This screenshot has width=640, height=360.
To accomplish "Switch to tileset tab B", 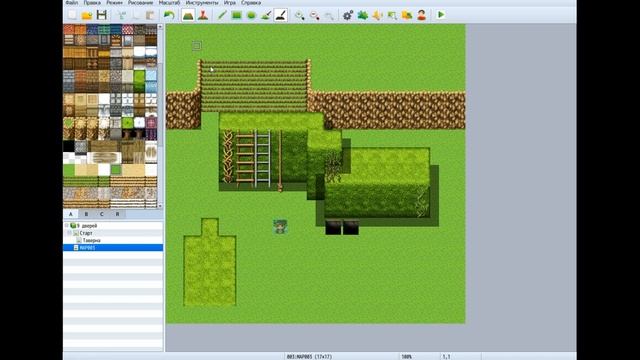I will (86, 214).
